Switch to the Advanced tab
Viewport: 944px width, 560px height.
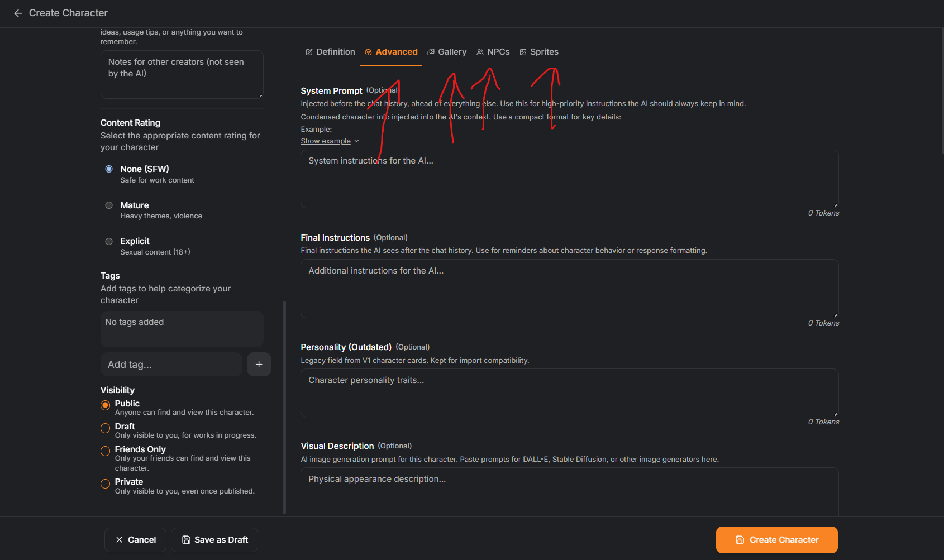pos(391,52)
